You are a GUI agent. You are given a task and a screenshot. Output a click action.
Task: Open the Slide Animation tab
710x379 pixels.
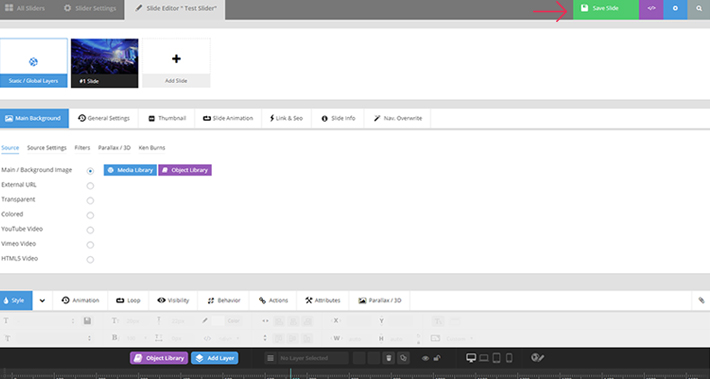coord(228,118)
